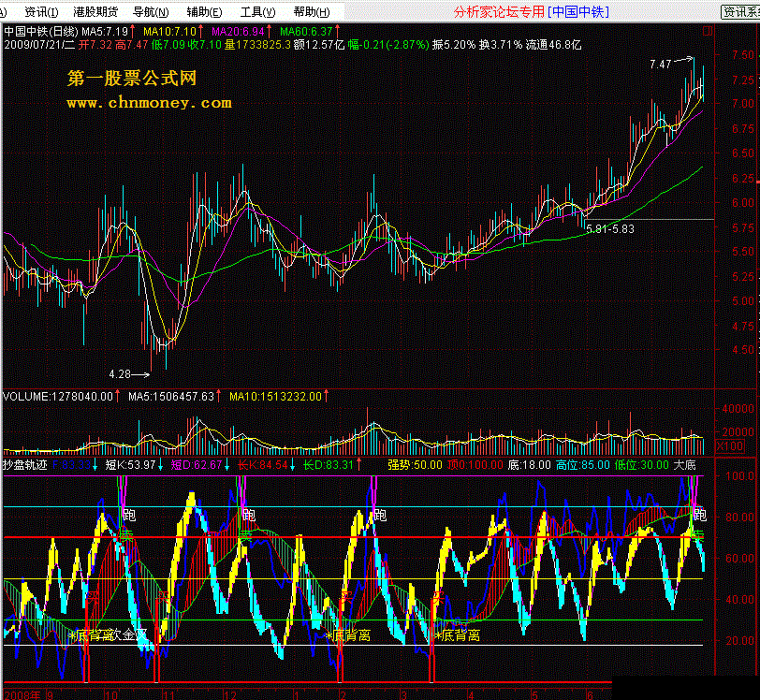Click the month 10 marker on the time axis
Viewport: 760px width, 700px height.
click(x=111, y=695)
